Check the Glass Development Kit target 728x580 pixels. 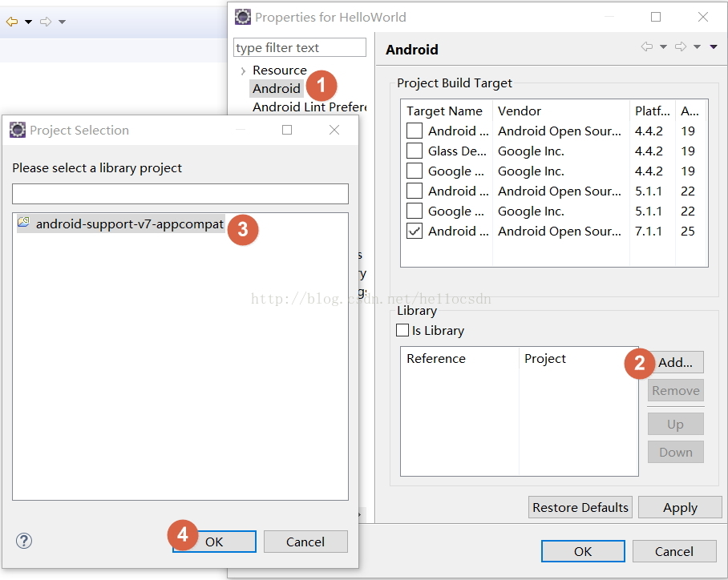coord(415,151)
